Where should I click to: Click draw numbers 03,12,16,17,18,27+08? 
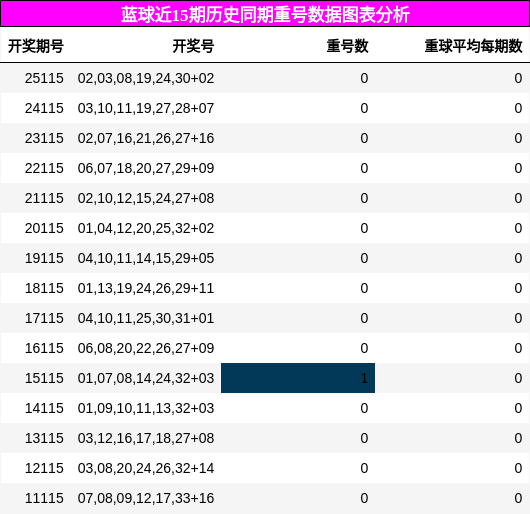146,438
